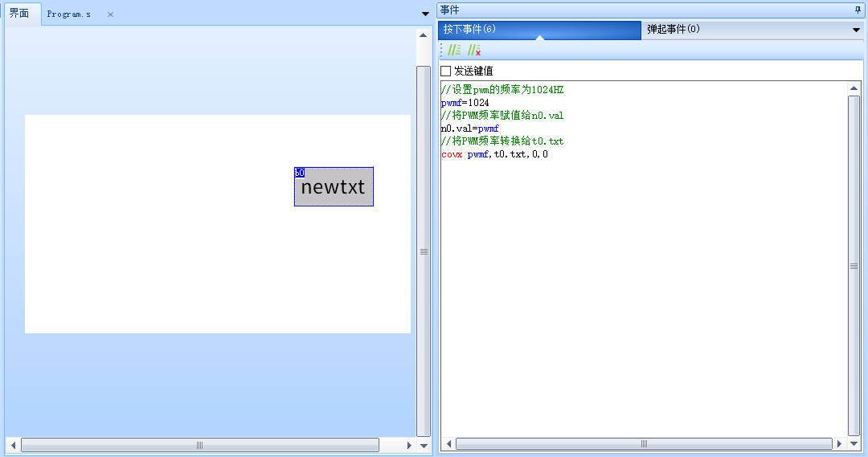Select the newtxt button component b0
Screen dimensions: 868x457
[334, 187]
